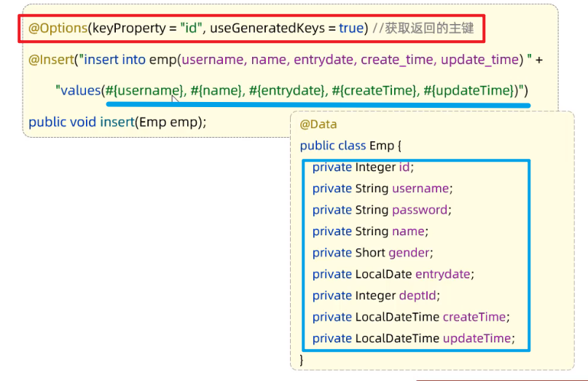Select the #{createTime} placeholder
The width and height of the screenshot is (588, 381).
point(372,90)
